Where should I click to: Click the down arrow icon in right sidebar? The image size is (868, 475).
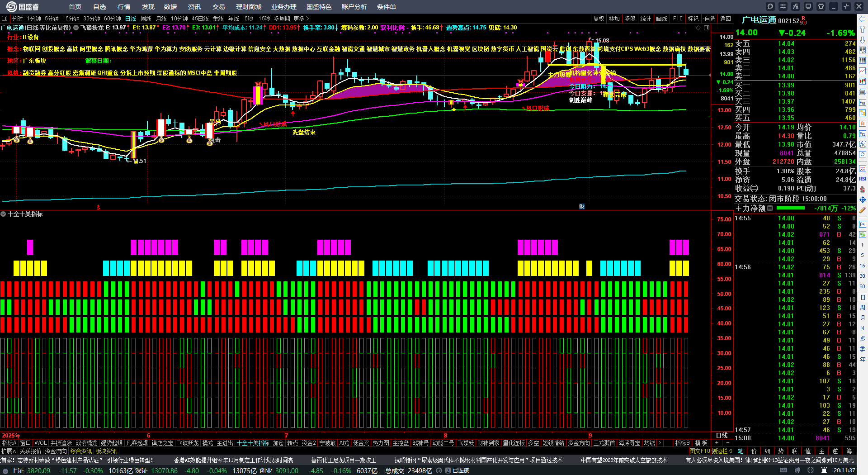pos(863,40)
